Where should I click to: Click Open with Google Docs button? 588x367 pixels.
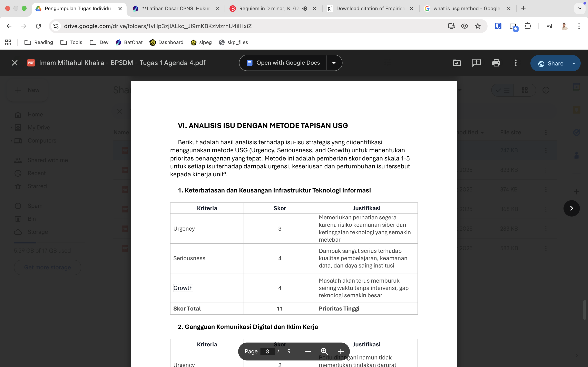[x=283, y=63]
